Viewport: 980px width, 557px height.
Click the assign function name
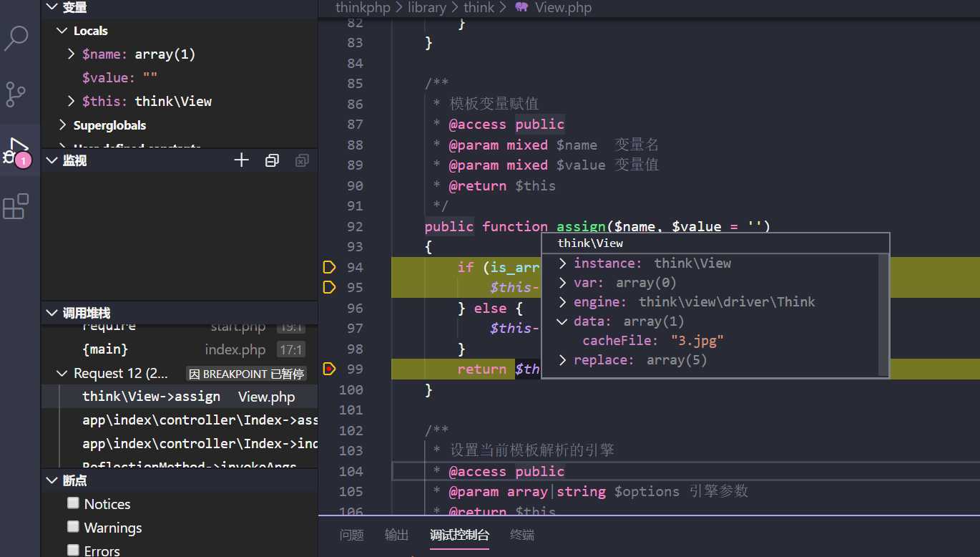[x=581, y=226]
